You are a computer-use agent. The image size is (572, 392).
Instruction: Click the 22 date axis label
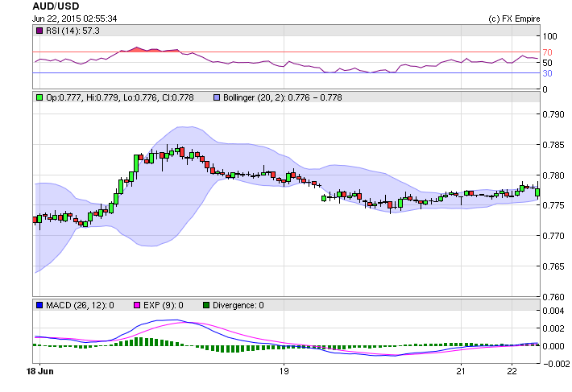512,371
